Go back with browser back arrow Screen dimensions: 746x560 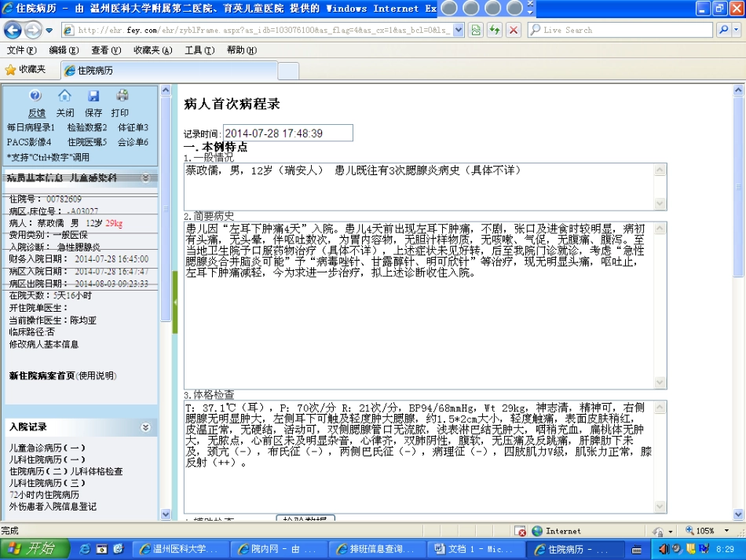point(13,30)
